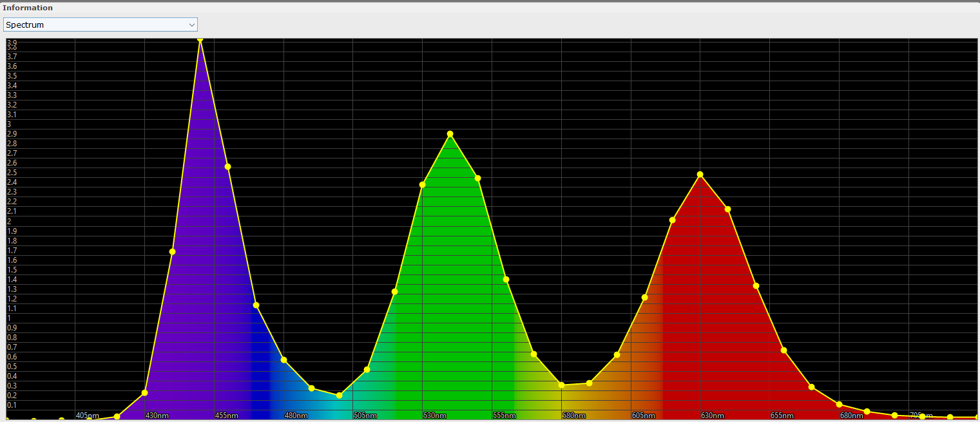Click the 505nm axis label
Image resolution: width=980 pixels, height=422 pixels.
pyautogui.click(x=365, y=416)
